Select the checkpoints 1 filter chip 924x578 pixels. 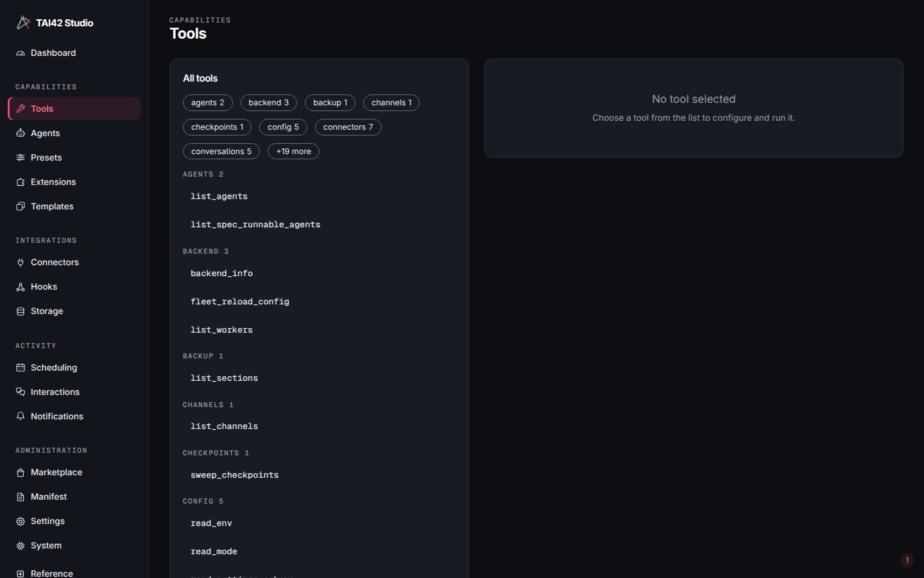point(218,127)
